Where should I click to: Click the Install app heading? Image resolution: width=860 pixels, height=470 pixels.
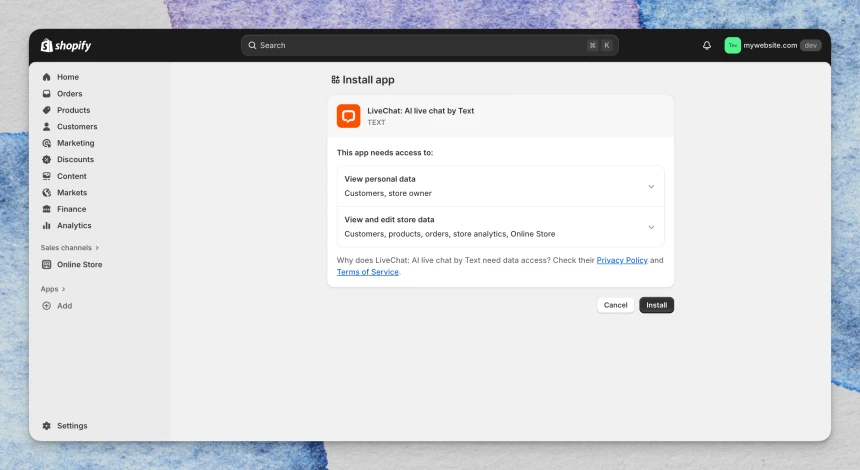[x=368, y=80]
